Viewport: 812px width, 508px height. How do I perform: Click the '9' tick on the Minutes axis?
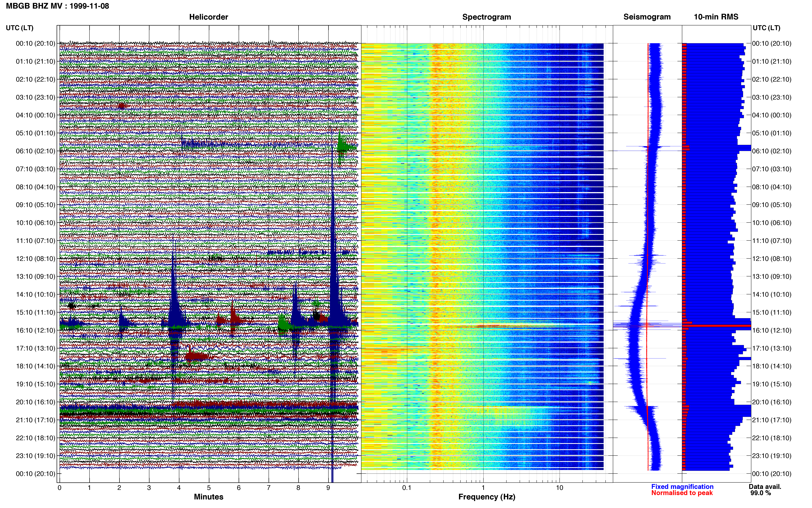[328, 488]
